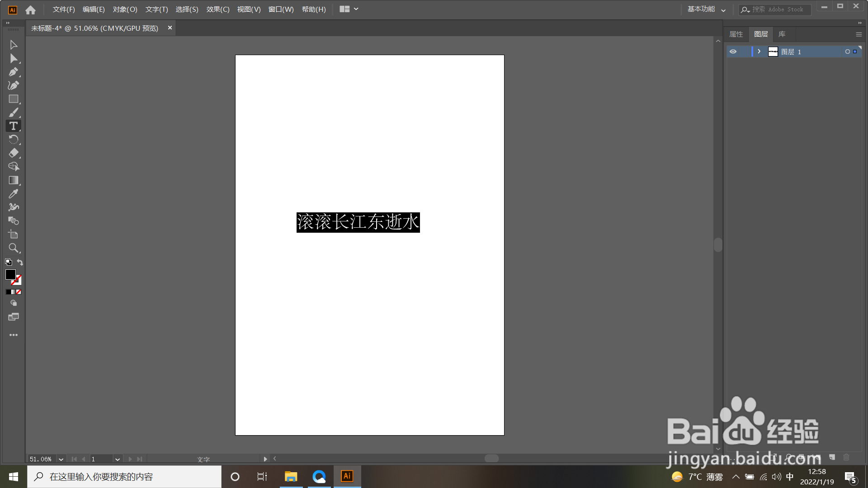
Task: Hide 图层 1 using eye icon
Action: pyautogui.click(x=733, y=52)
